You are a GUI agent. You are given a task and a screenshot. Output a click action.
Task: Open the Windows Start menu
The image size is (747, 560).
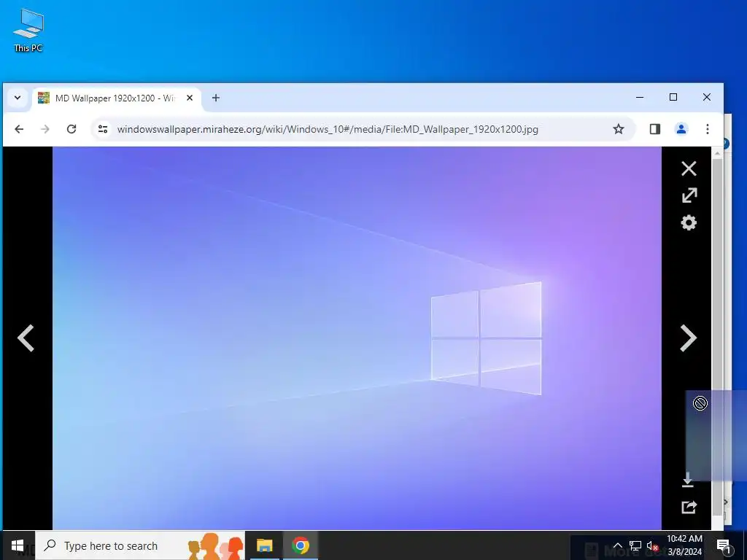pos(18,545)
